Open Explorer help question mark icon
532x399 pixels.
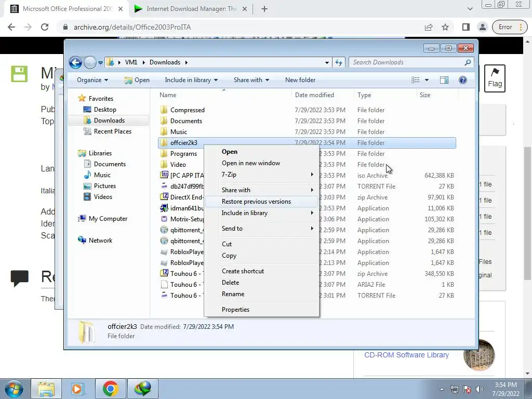point(462,80)
